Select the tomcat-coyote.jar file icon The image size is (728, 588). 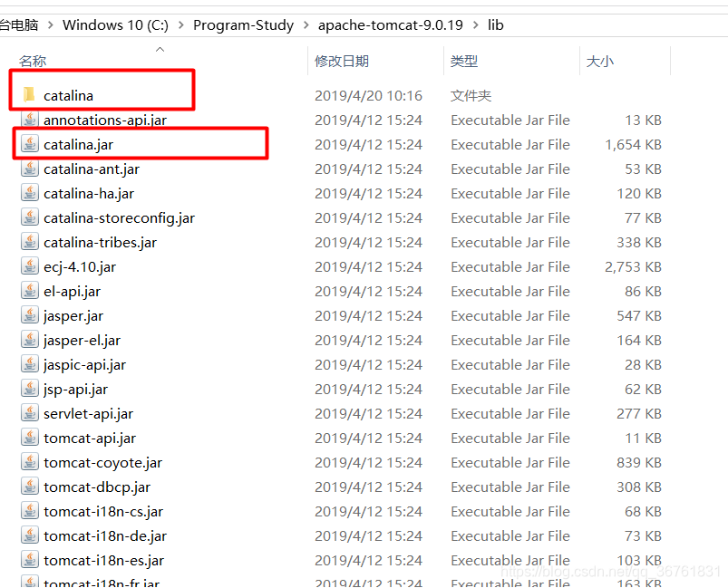click(x=30, y=462)
